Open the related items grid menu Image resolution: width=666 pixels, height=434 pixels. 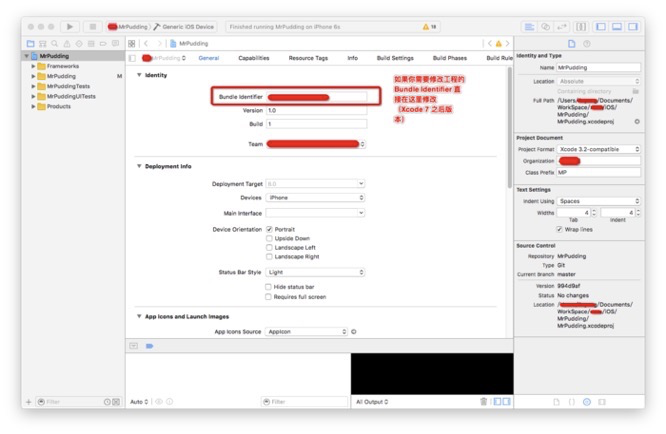click(x=132, y=43)
